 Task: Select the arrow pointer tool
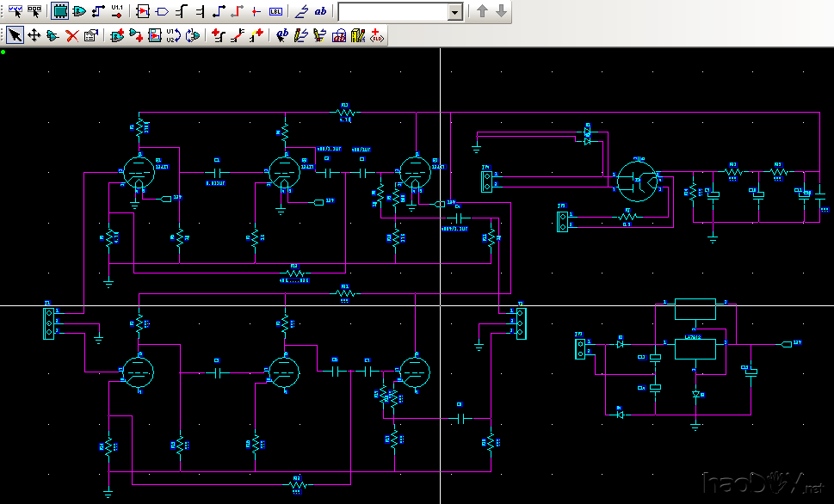point(15,35)
